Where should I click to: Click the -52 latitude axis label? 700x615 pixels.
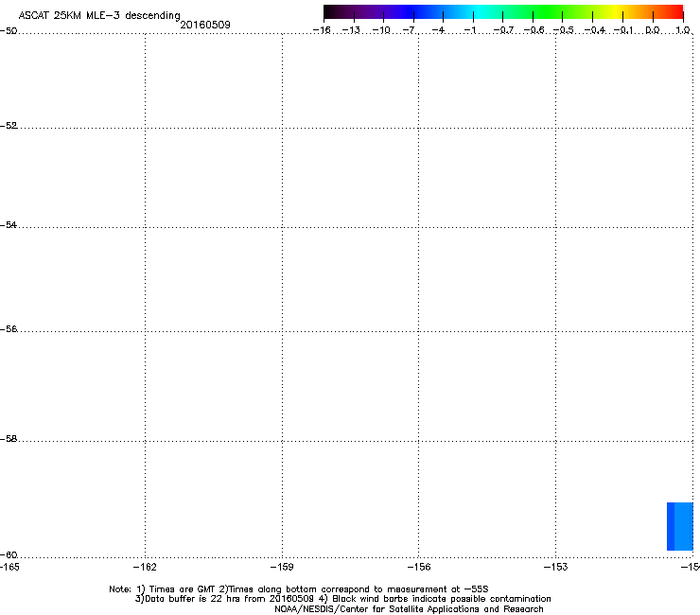click(x=9, y=126)
